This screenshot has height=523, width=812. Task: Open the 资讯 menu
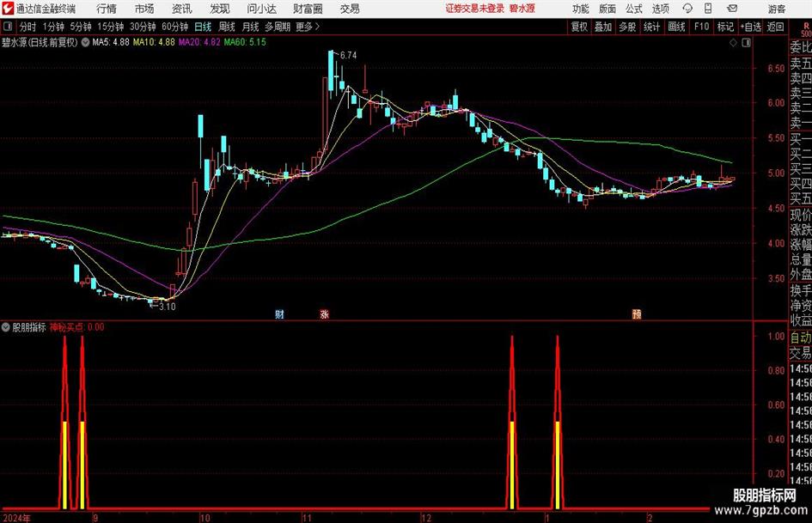182,9
